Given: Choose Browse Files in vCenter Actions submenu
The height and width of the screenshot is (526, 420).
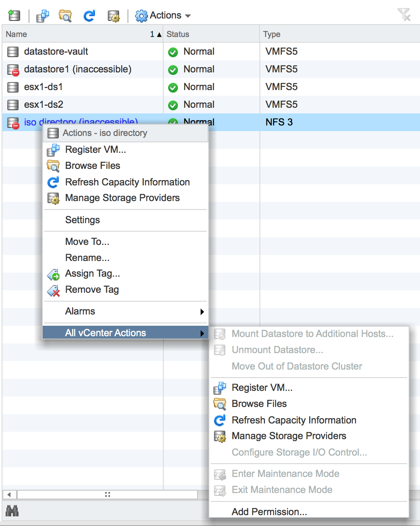Looking at the screenshot, I should pyautogui.click(x=309, y=404).
